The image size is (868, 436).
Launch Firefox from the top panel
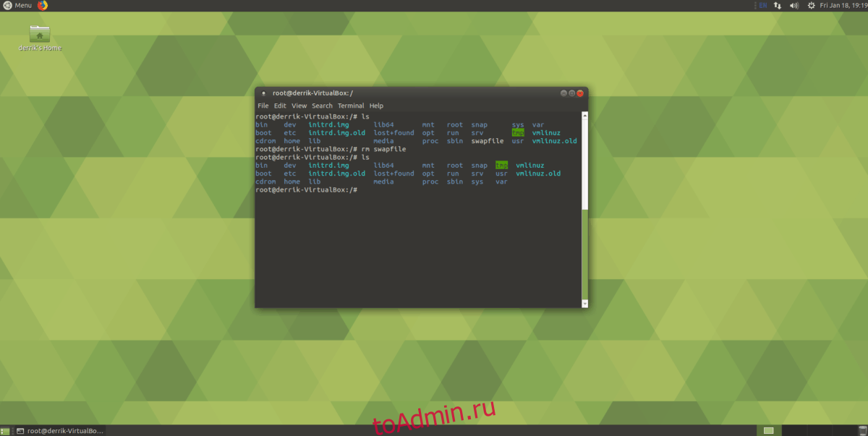pyautogui.click(x=42, y=5)
